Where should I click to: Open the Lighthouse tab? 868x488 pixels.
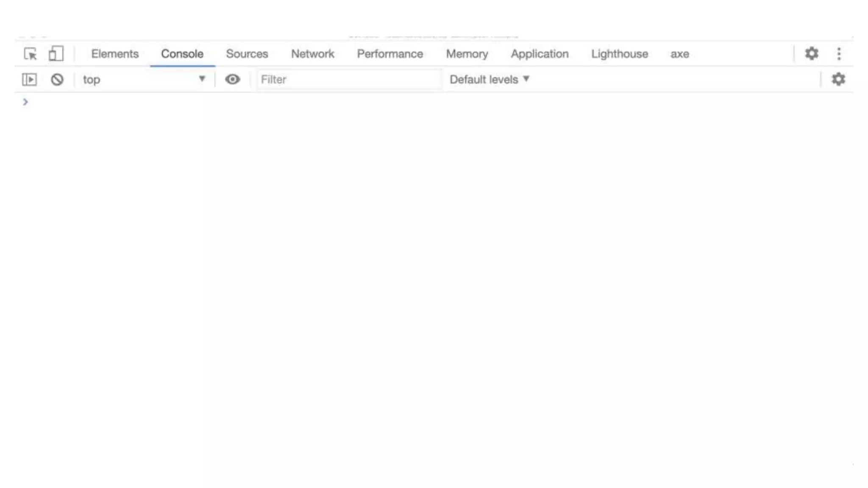click(x=619, y=54)
